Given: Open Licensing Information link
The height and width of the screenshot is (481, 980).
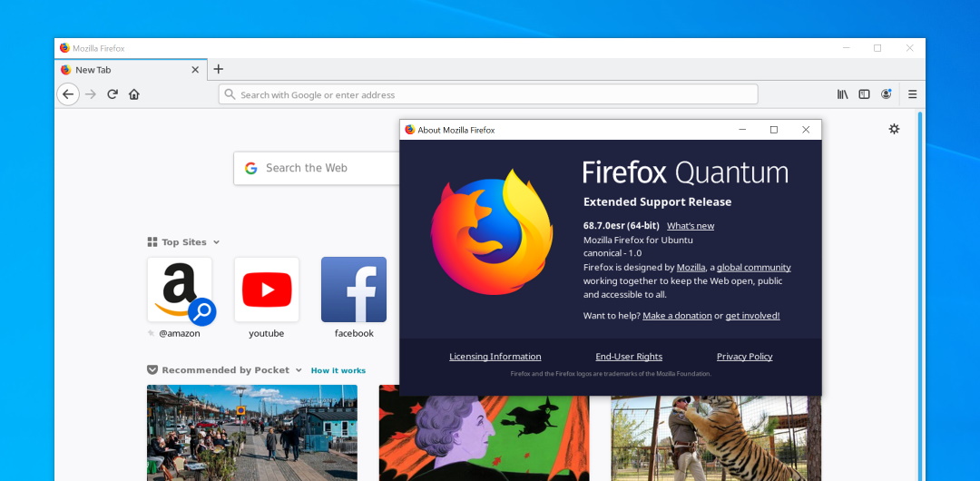Looking at the screenshot, I should coord(495,357).
